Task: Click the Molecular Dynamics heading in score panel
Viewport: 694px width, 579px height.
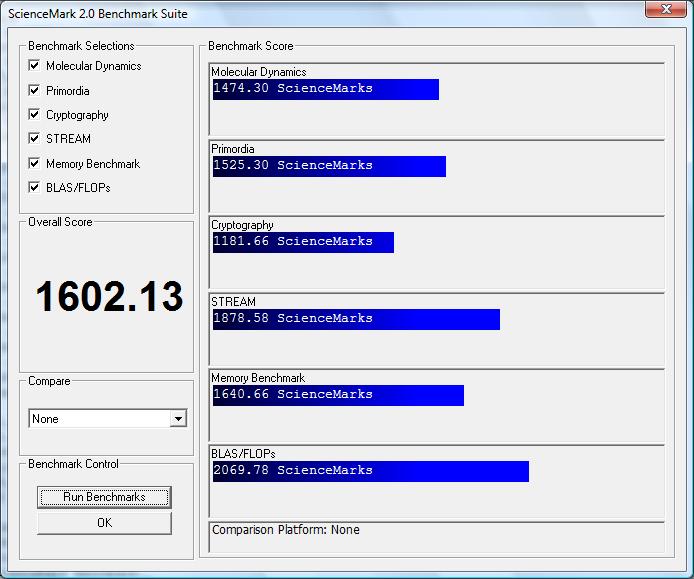Action: point(258,72)
